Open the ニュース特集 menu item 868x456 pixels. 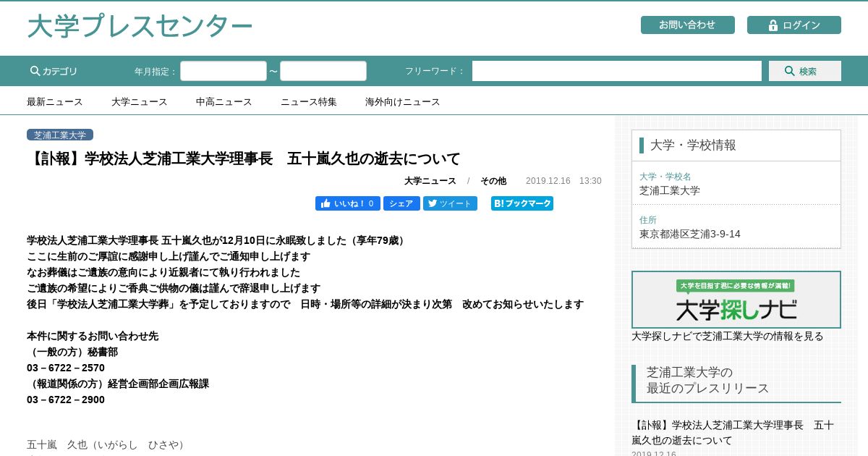coord(309,102)
